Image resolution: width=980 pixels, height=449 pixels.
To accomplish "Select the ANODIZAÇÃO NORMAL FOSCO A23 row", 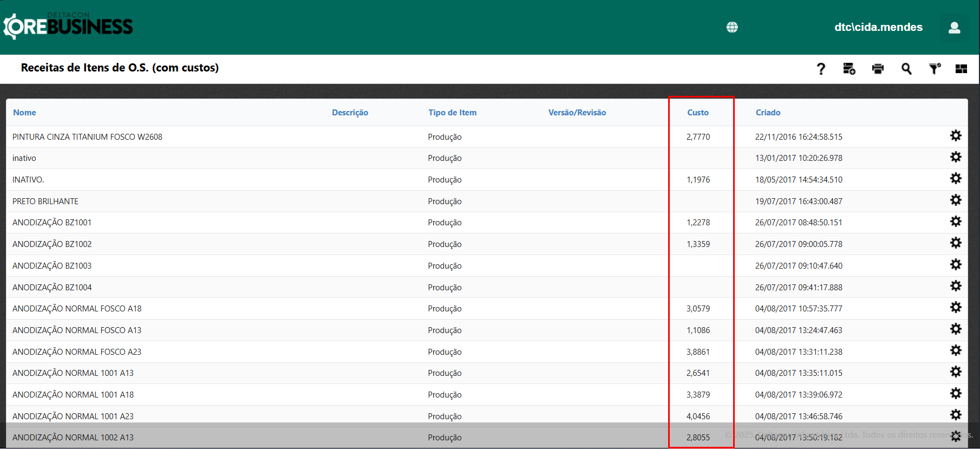I will pyautogui.click(x=77, y=352).
